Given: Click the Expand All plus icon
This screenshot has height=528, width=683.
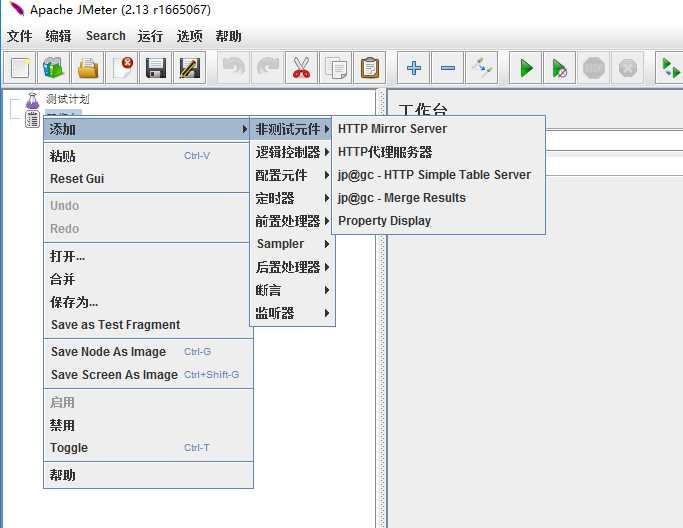Looking at the screenshot, I should (413, 68).
